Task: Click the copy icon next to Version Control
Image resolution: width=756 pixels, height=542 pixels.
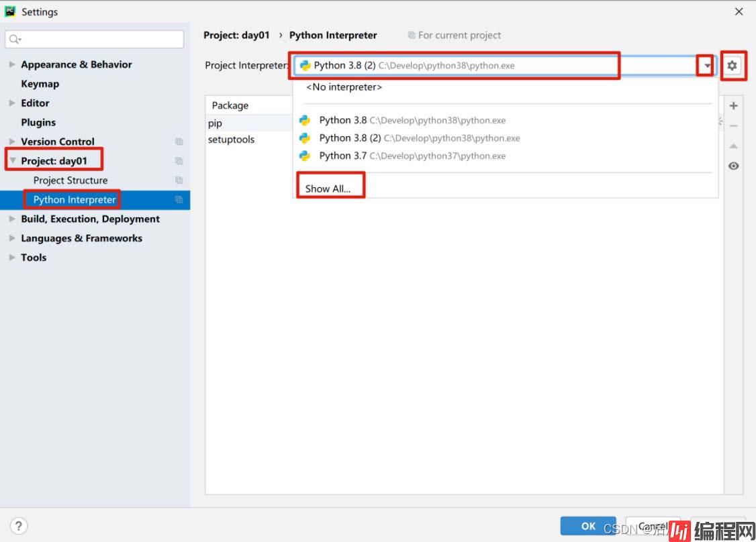Action: [x=179, y=142]
